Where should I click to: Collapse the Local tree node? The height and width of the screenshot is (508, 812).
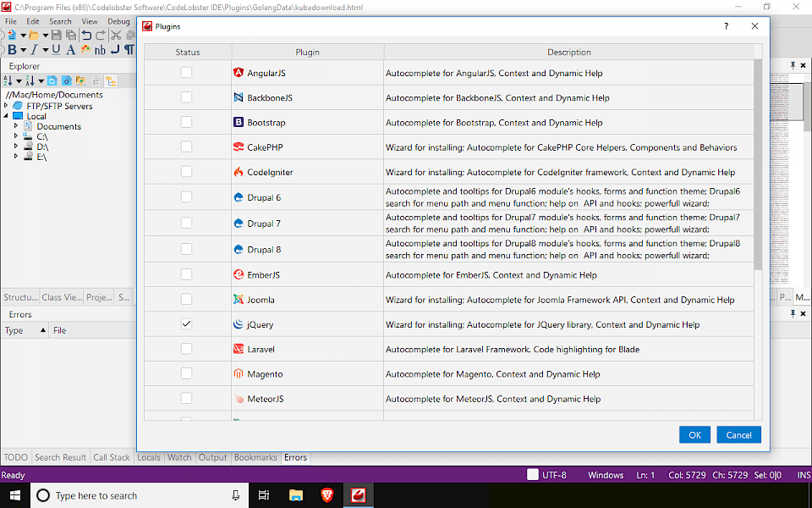[x=6, y=116]
